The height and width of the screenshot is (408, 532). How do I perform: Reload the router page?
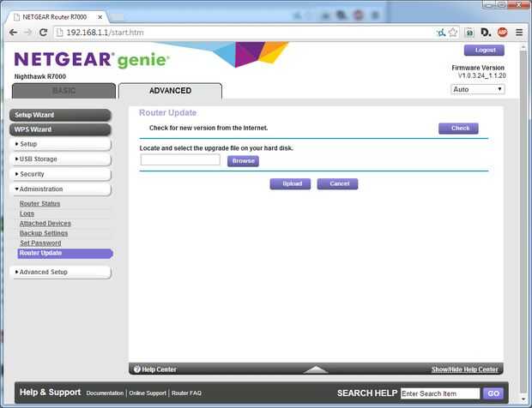pyautogui.click(x=43, y=33)
